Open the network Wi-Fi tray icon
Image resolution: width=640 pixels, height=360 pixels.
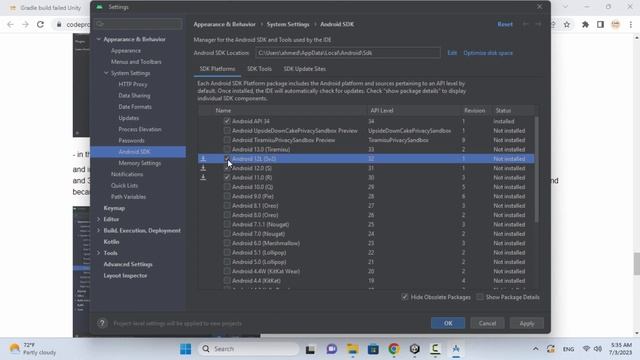click(x=587, y=349)
